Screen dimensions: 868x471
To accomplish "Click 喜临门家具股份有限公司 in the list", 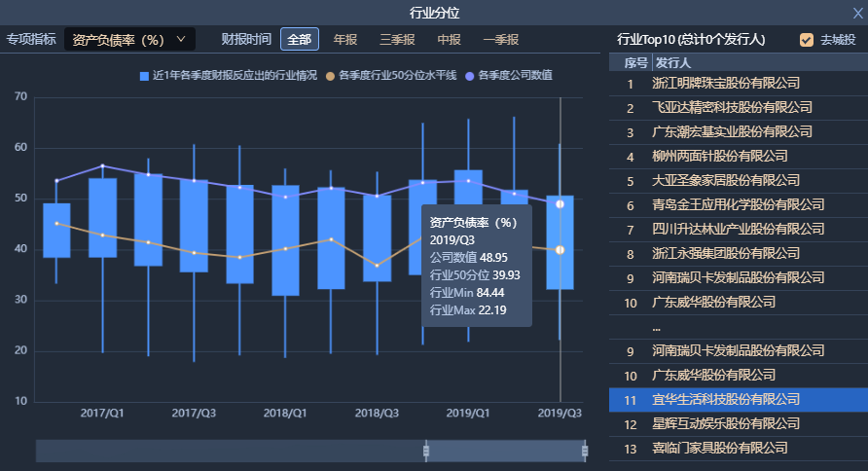I will [x=719, y=449].
